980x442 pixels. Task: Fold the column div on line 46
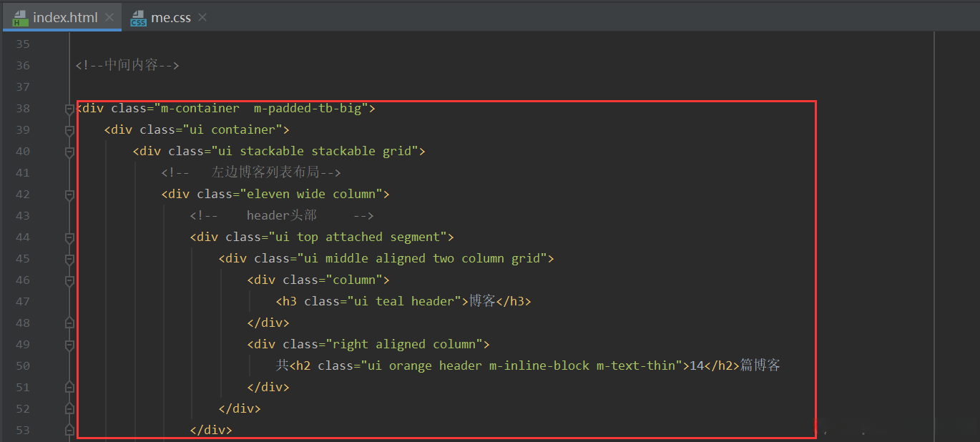pyautogui.click(x=69, y=280)
